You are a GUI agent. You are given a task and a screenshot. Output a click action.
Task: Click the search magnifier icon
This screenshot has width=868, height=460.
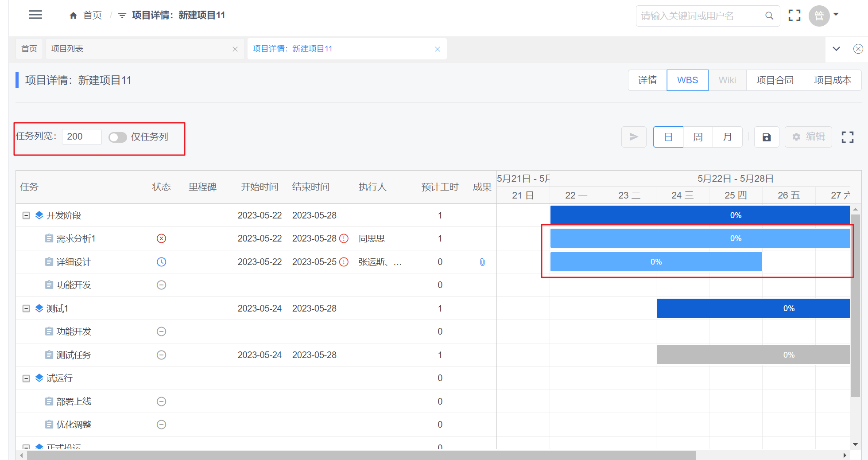(x=769, y=16)
